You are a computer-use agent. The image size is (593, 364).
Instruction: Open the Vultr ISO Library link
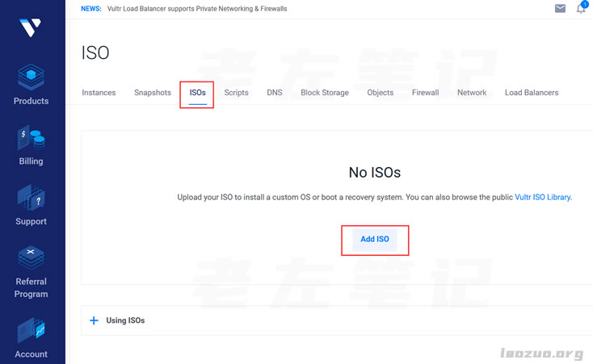(x=543, y=197)
